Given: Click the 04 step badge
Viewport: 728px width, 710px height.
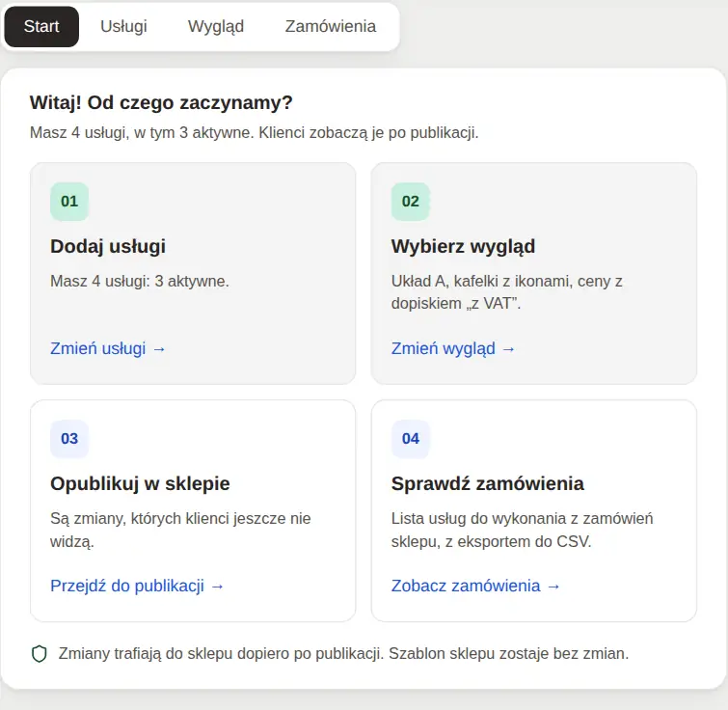Looking at the screenshot, I should coord(411,439).
